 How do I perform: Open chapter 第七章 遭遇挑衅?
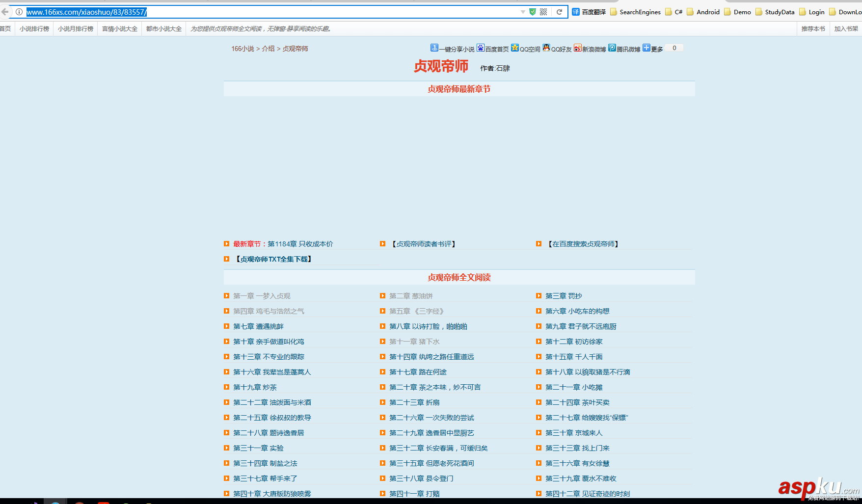coord(258,326)
